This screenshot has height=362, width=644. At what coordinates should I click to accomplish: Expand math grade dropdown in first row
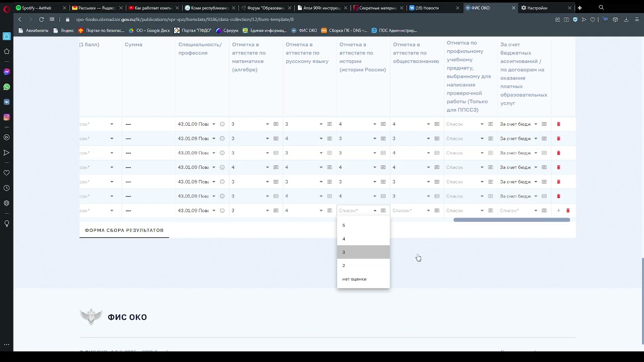click(268, 124)
